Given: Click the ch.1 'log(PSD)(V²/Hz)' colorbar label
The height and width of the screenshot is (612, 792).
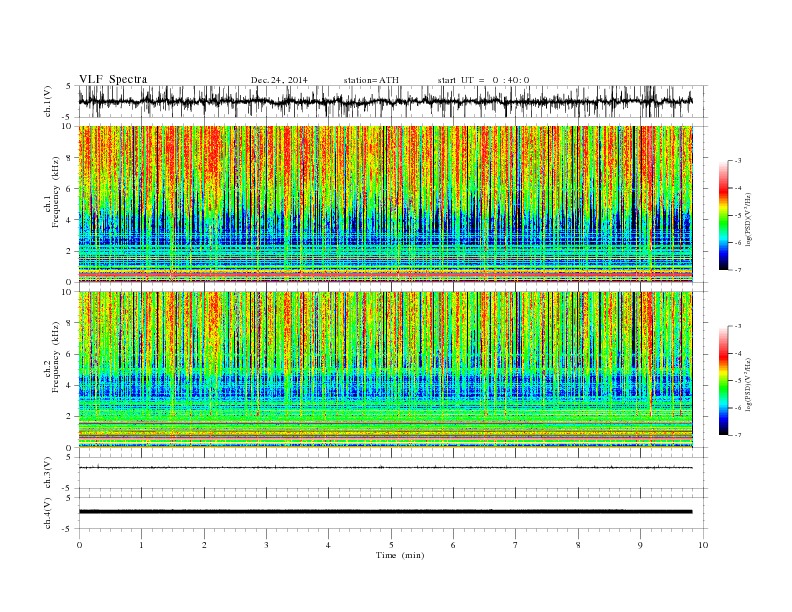Looking at the screenshot, I should click(x=748, y=218).
